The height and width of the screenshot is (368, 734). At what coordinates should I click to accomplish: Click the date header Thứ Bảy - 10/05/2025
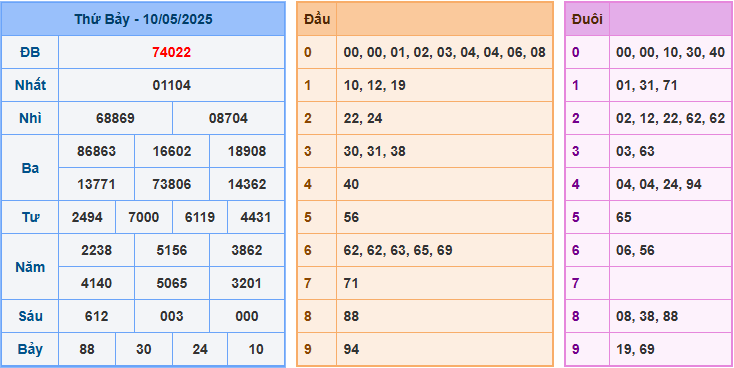pyautogui.click(x=143, y=19)
